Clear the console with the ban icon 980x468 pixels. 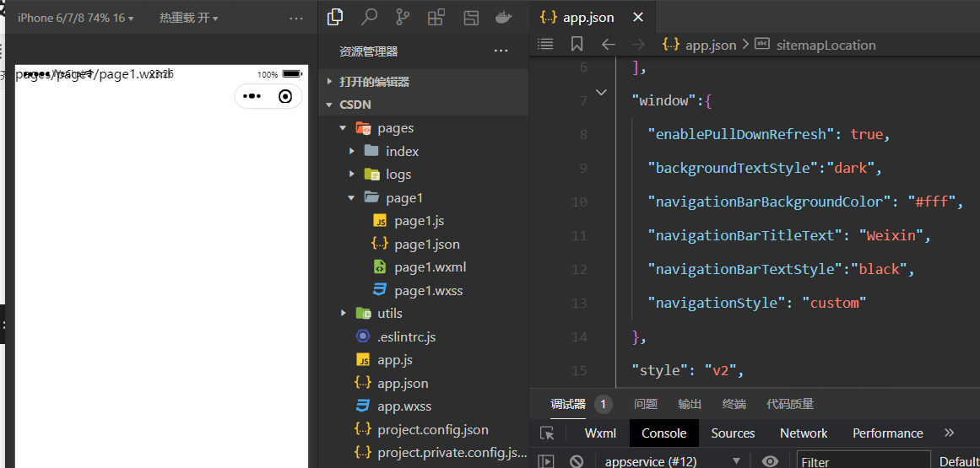[577, 461]
